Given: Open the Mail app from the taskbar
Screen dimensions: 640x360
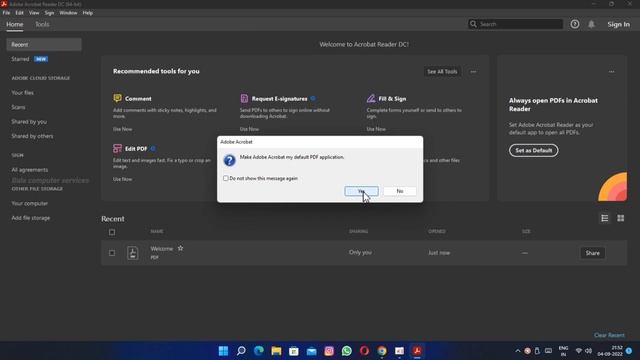Looking at the screenshot, I should click(x=311, y=351).
